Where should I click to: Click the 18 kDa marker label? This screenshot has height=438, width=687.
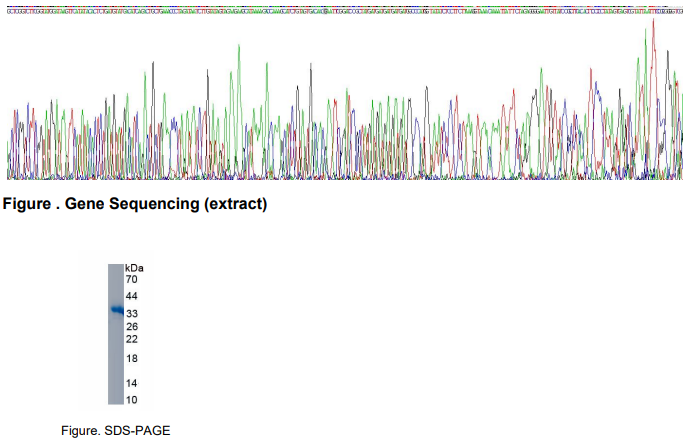click(x=131, y=359)
